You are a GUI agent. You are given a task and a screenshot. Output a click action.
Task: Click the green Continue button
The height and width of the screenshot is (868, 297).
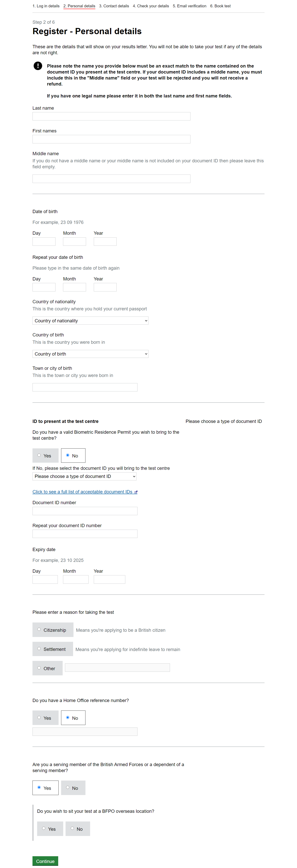(45, 861)
